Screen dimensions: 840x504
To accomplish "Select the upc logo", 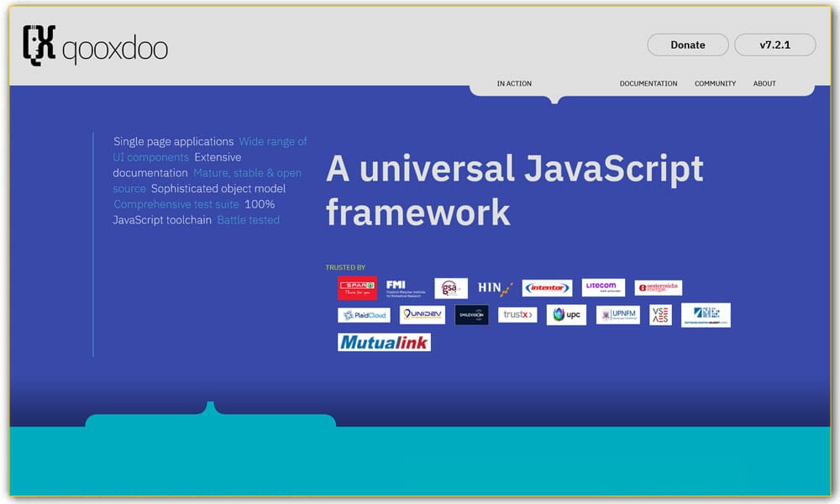I will point(565,314).
